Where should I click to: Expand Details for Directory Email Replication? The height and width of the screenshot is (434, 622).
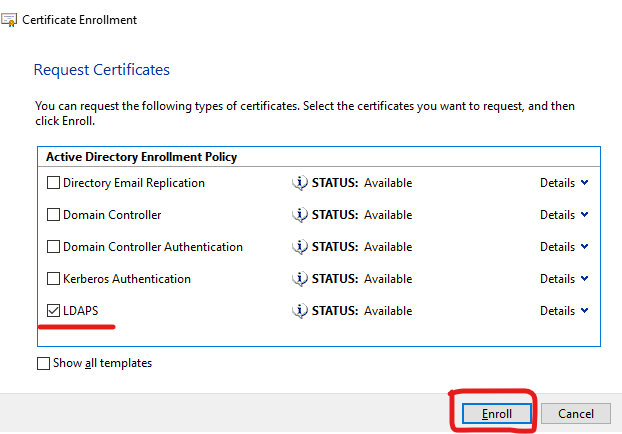pyautogui.click(x=564, y=183)
